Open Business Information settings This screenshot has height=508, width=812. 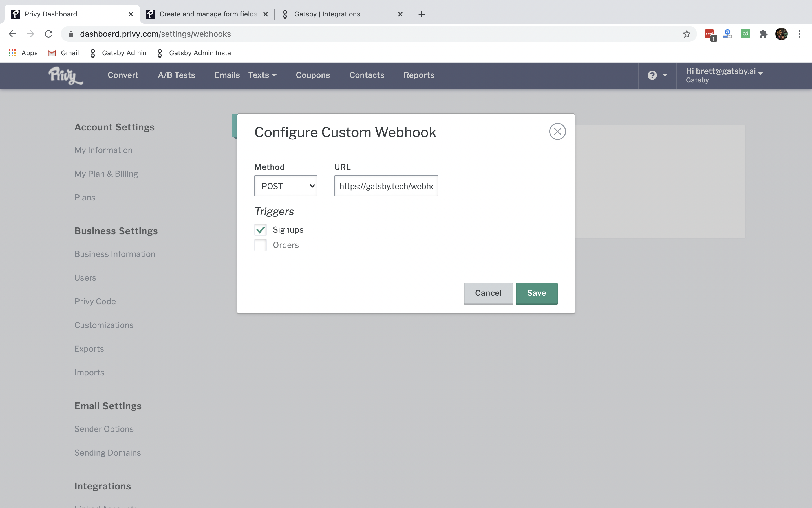click(x=115, y=254)
